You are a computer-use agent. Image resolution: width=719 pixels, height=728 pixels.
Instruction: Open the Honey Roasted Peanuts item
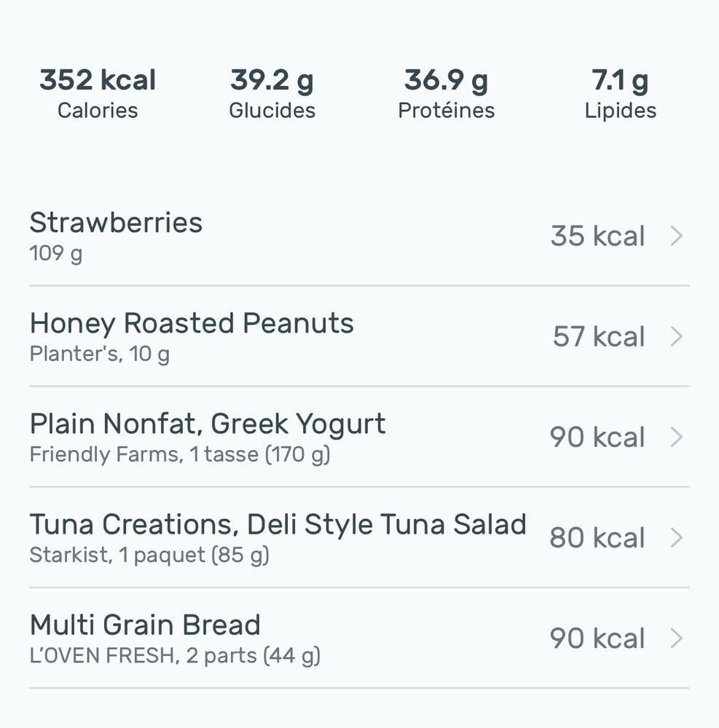point(192,323)
